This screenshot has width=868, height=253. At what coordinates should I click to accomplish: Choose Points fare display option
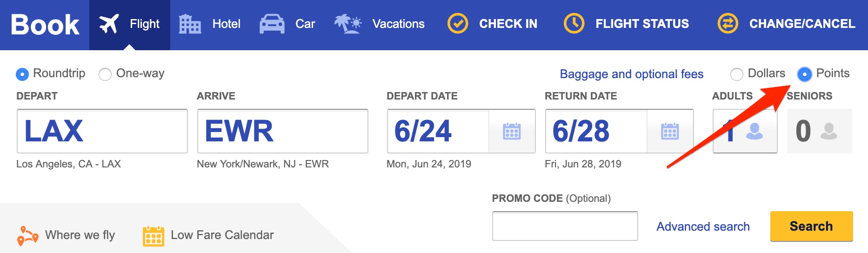coord(804,74)
